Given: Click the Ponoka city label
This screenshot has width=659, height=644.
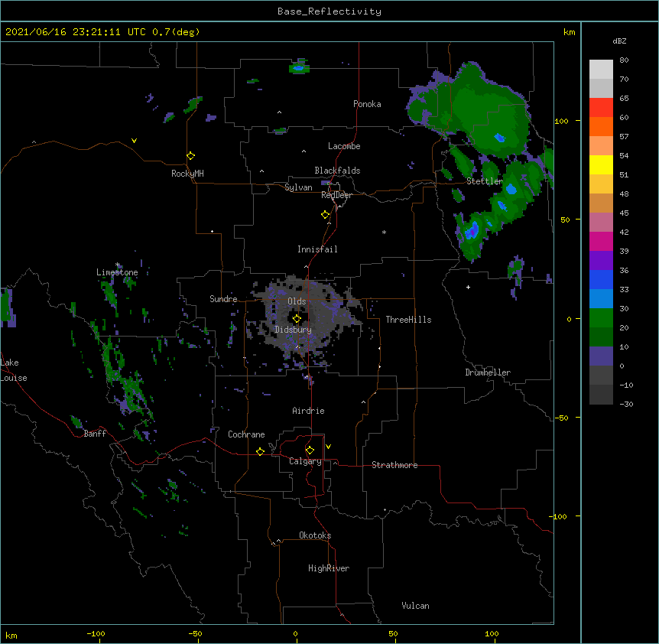Looking at the screenshot, I should pos(367,104).
